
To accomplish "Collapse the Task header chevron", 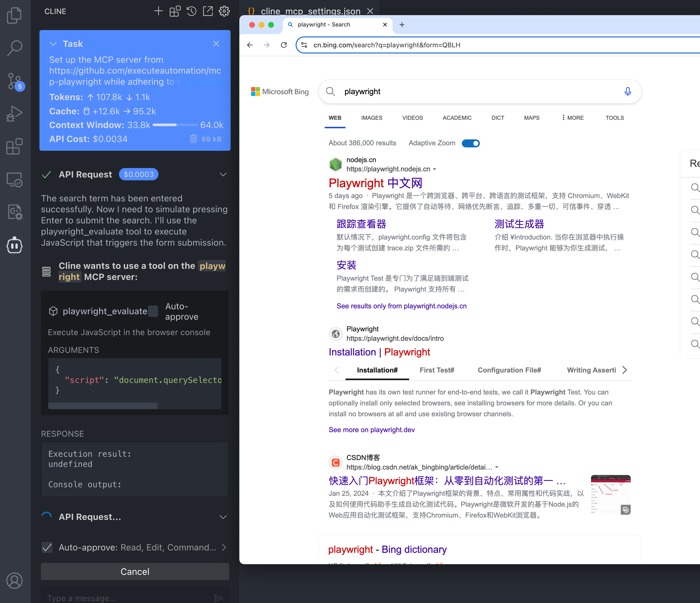I will tap(53, 44).
